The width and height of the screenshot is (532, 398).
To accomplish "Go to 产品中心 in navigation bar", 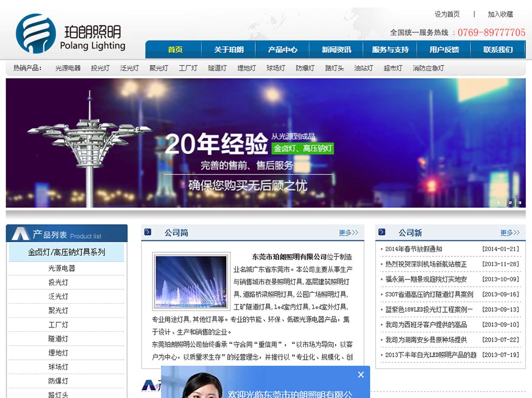I will pyautogui.click(x=283, y=50).
